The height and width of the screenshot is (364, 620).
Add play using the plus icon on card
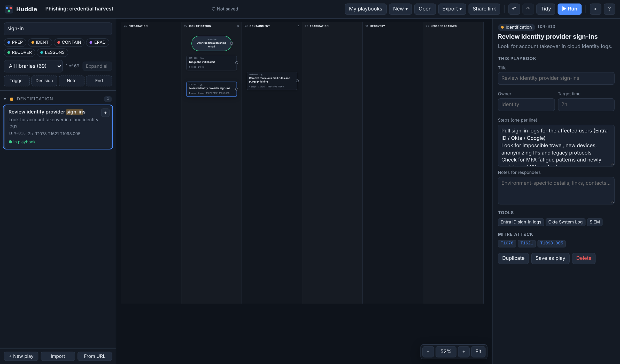tap(105, 113)
